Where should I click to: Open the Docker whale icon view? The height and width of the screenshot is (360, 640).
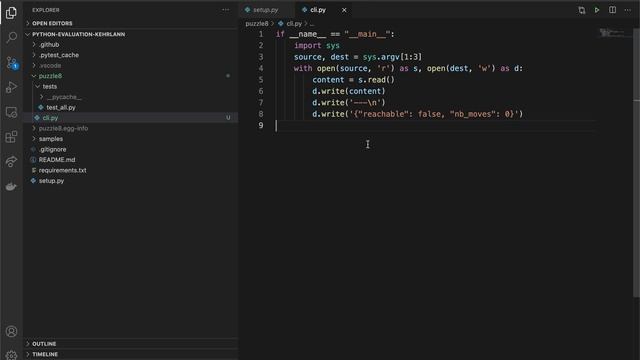[11, 187]
